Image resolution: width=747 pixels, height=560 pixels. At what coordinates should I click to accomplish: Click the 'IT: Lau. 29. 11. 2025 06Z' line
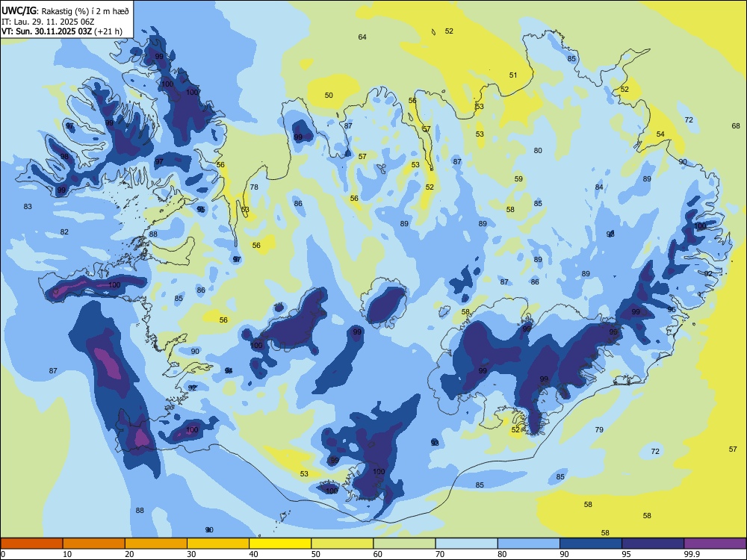48,22
